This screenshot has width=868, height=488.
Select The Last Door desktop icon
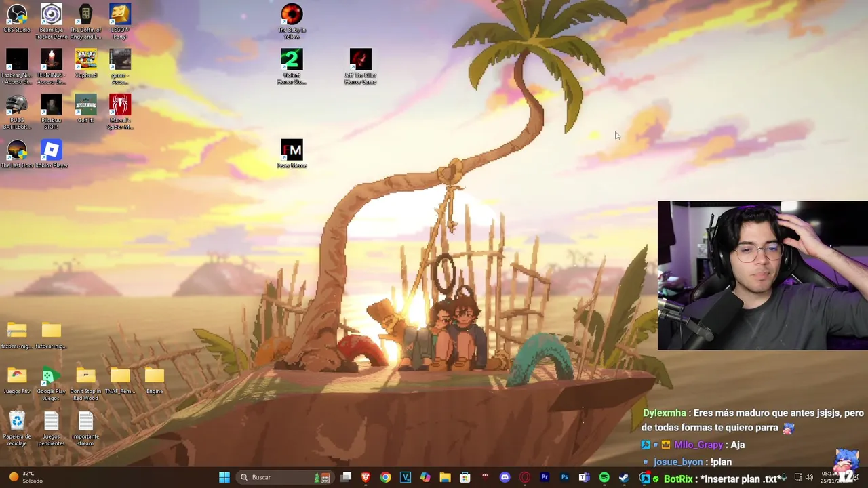(x=17, y=154)
